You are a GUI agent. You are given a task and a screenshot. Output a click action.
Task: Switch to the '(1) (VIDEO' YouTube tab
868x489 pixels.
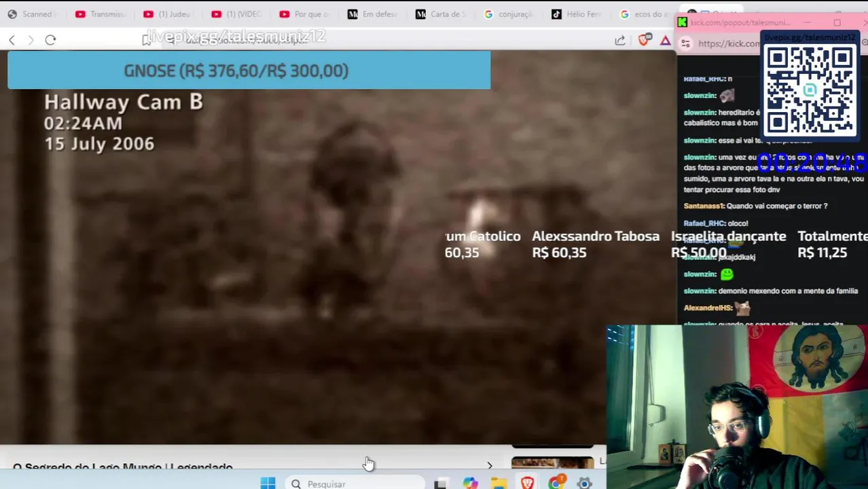point(238,14)
